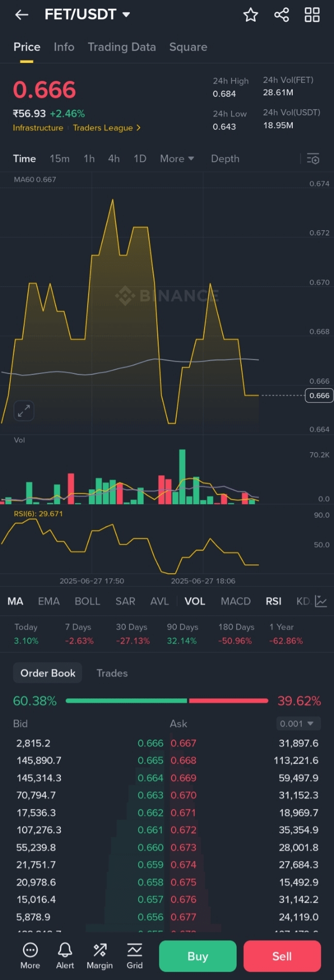Select bid price 0.661
The width and height of the screenshot is (334, 980).
pos(151,830)
